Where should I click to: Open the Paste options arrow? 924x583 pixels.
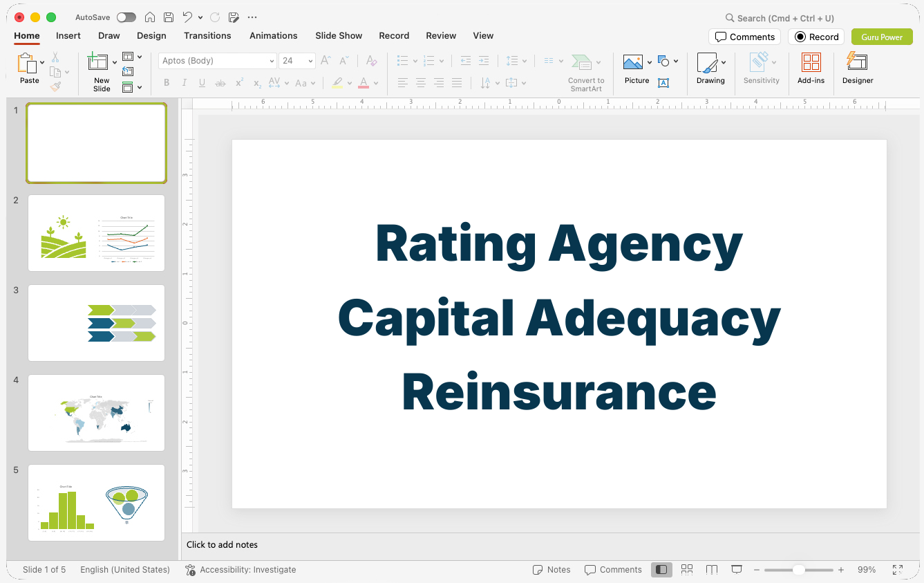click(42, 62)
